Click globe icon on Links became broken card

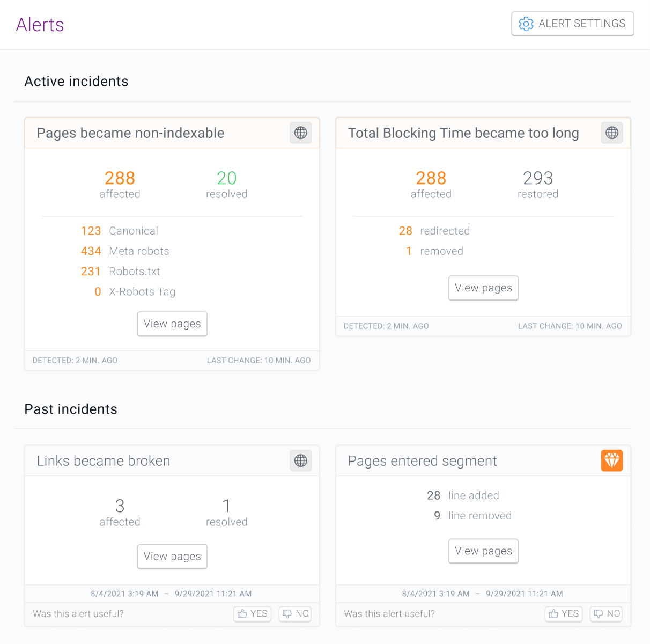[301, 460]
